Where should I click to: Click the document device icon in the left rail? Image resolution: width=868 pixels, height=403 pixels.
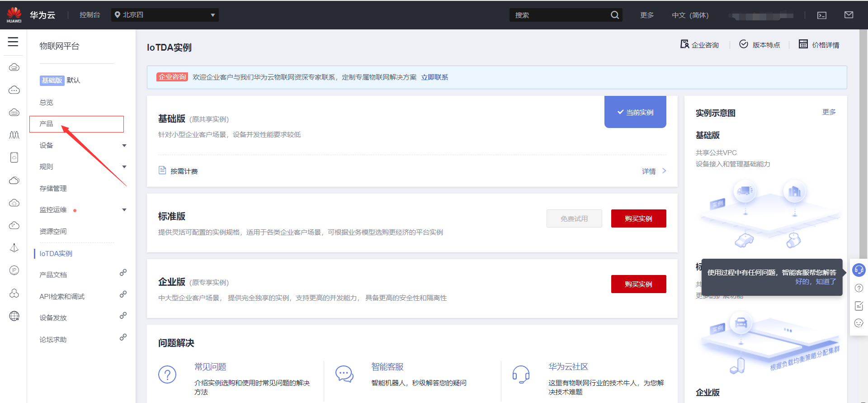coord(14,157)
